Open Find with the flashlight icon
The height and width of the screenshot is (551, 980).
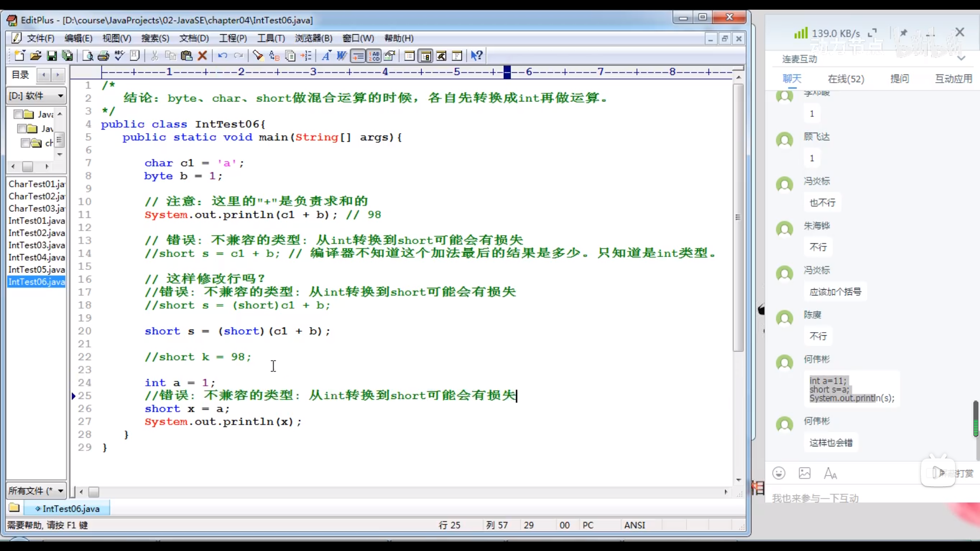258,56
